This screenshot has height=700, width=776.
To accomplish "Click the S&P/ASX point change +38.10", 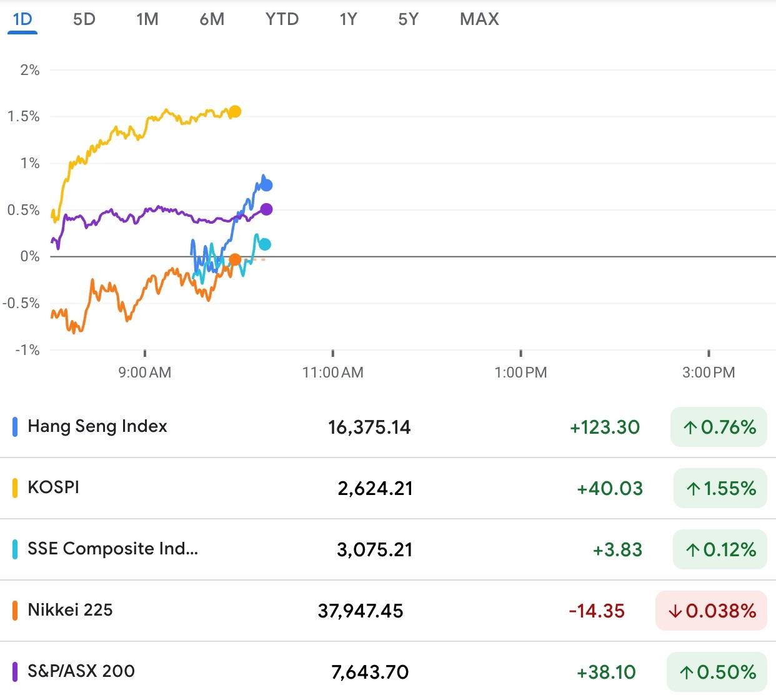I will tap(606, 672).
